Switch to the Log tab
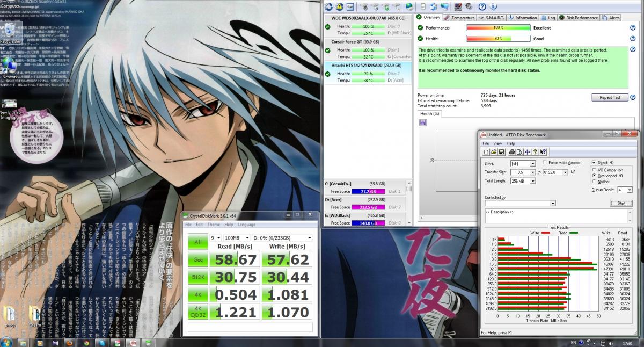The width and height of the screenshot is (644, 347). coord(548,18)
